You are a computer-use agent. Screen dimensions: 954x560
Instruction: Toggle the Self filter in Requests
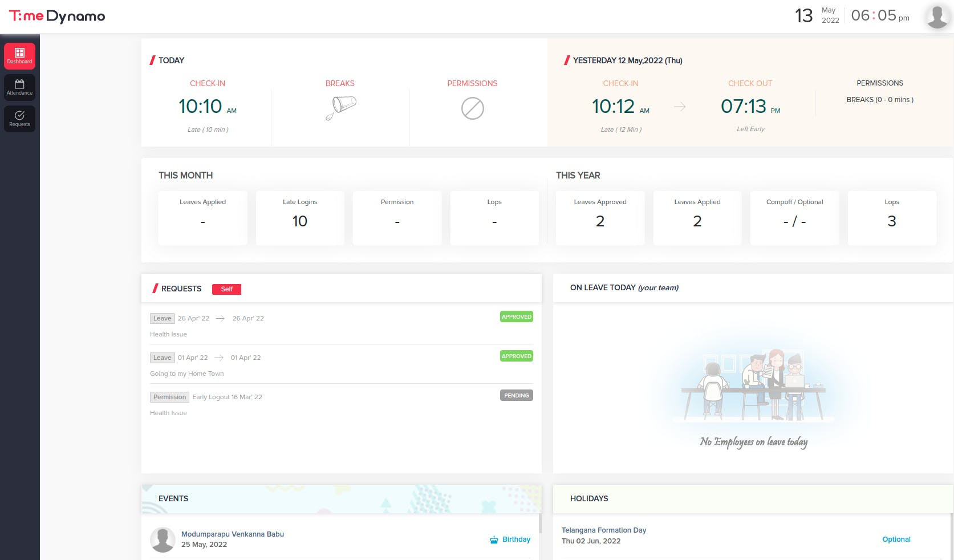click(226, 289)
